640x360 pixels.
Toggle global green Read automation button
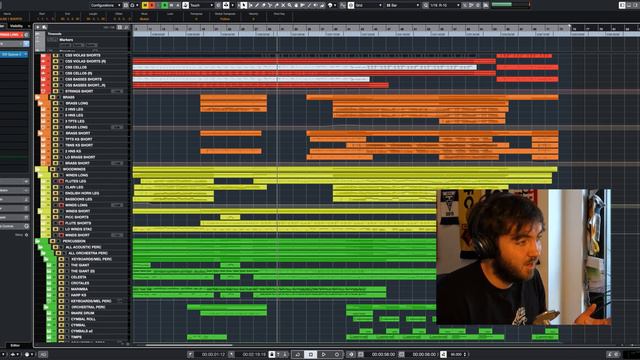pos(165,5)
